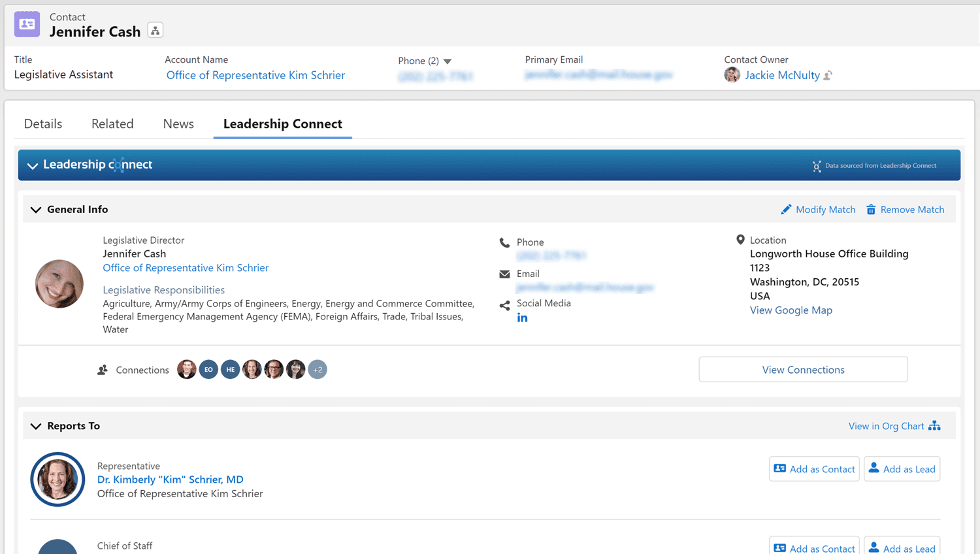Open Jackie McNulty contact owner link

tap(783, 75)
